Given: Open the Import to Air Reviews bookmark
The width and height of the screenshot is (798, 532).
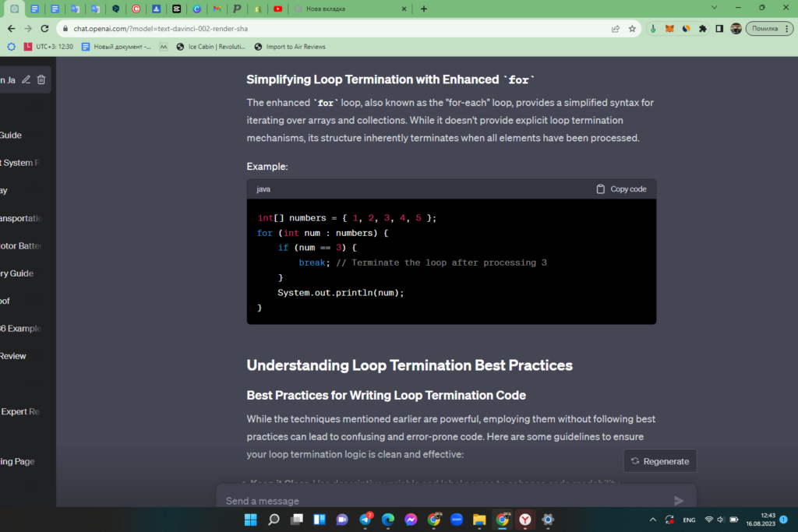Looking at the screenshot, I should pyautogui.click(x=290, y=46).
